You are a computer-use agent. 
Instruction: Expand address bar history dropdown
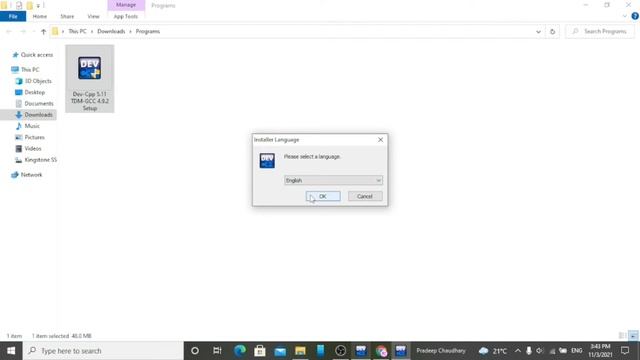click(538, 31)
